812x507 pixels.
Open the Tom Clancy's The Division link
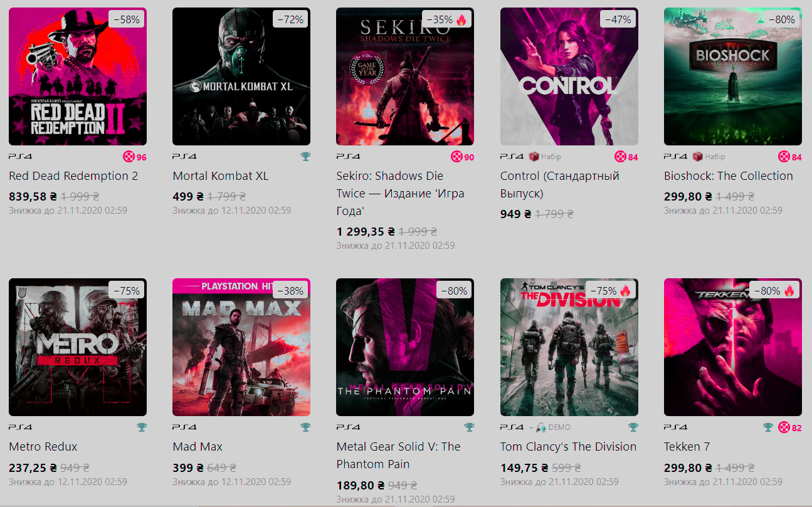[568, 447]
